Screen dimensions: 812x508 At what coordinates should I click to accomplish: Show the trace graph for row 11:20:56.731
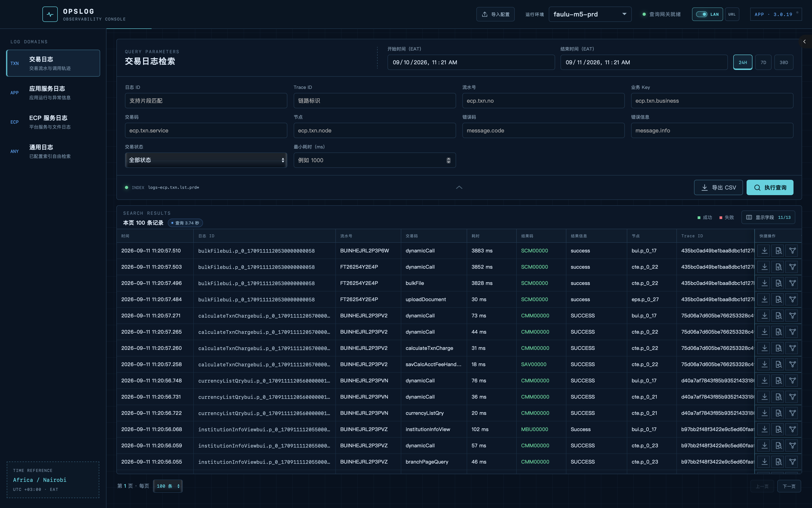click(792, 397)
